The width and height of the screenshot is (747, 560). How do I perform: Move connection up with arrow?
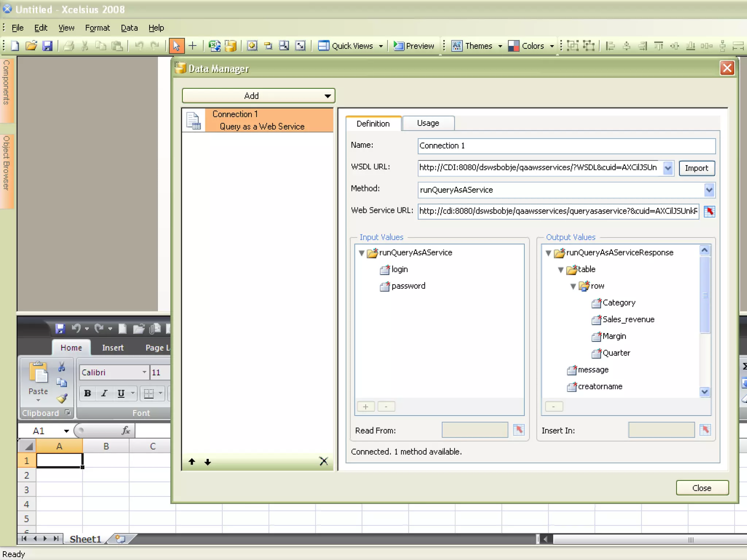click(192, 462)
